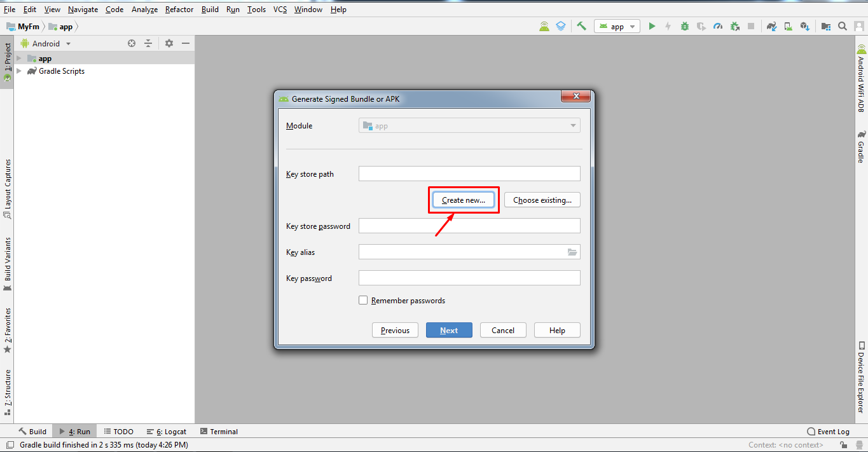Start debugging with the green bug icon
This screenshot has height=452, width=868.
tap(685, 26)
